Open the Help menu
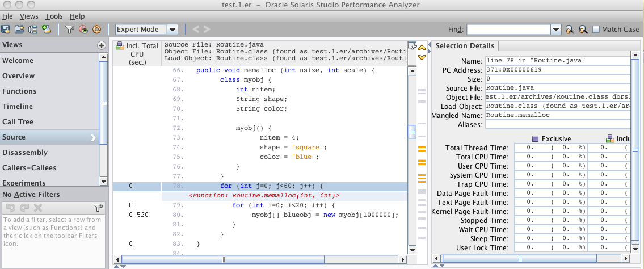 point(77,16)
